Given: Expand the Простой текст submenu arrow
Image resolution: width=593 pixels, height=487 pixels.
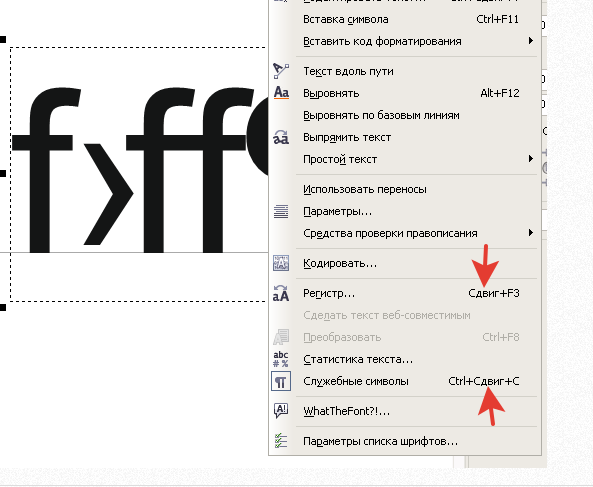Looking at the screenshot, I should point(531,159).
